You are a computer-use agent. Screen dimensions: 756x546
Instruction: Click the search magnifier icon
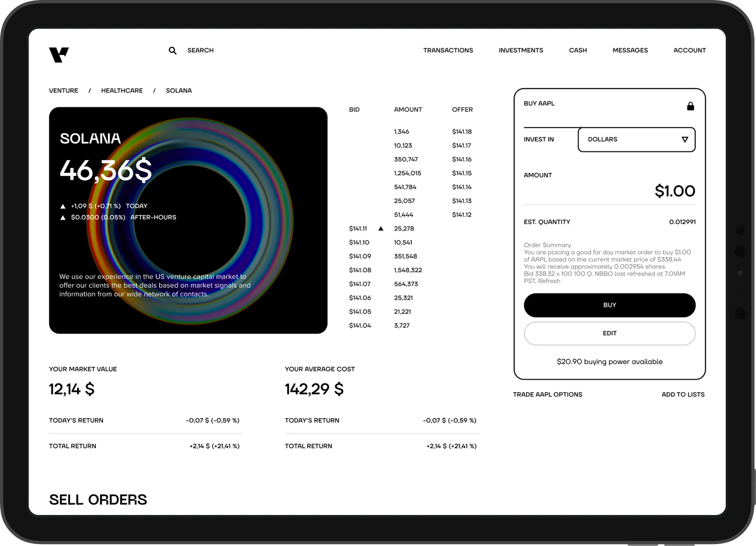point(172,50)
